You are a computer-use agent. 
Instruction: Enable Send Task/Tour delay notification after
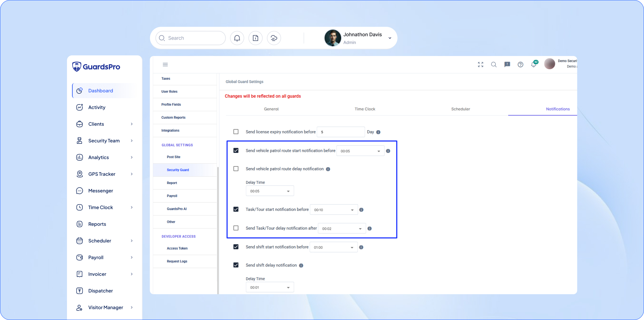[x=236, y=228]
